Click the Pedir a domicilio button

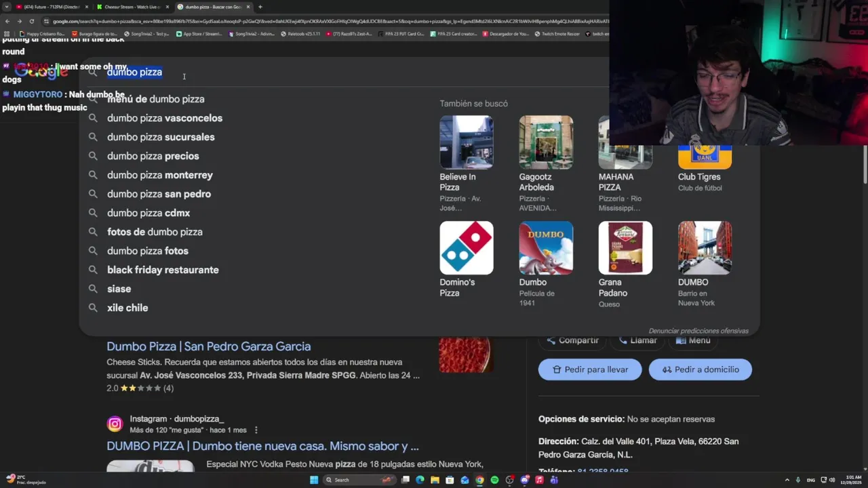pos(700,369)
